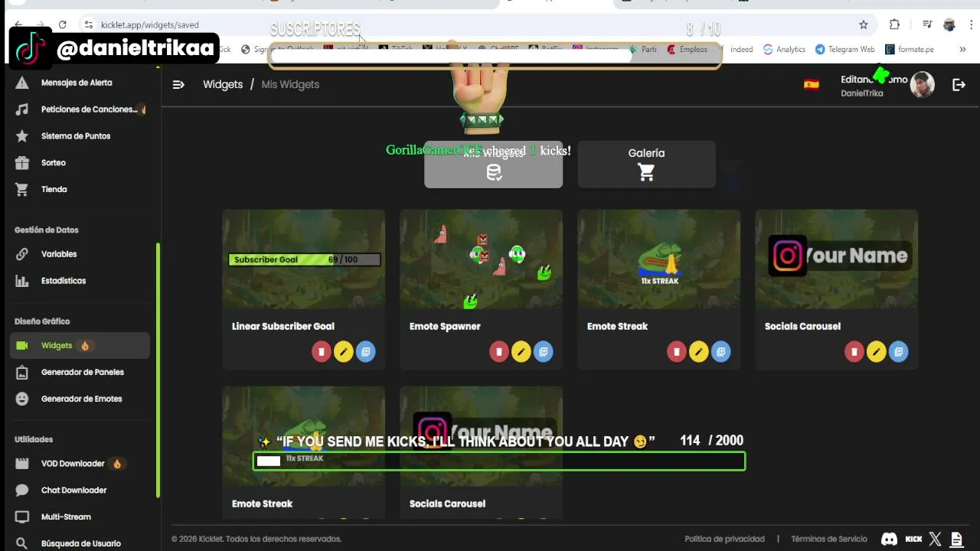The width and height of the screenshot is (980, 551).
Task: Open the Parti bookmark
Action: (x=642, y=49)
